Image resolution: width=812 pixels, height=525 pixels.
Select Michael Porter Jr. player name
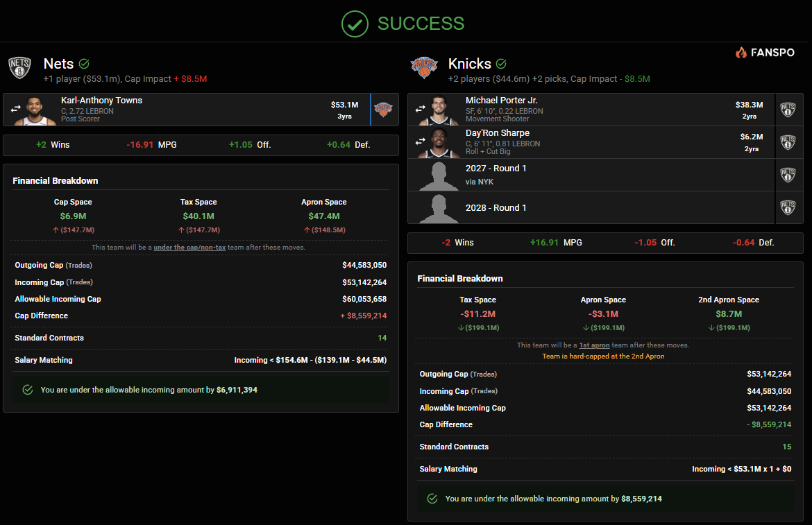tap(501, 101)
